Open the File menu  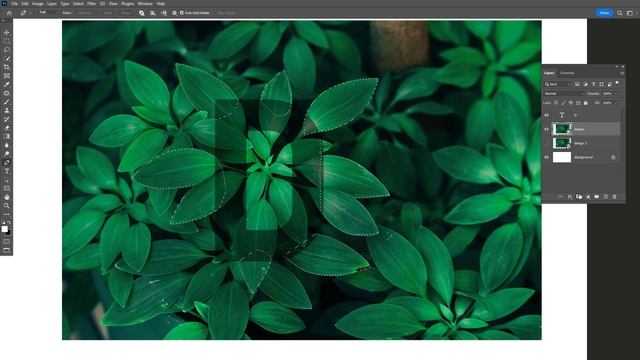tap(15, 4)
